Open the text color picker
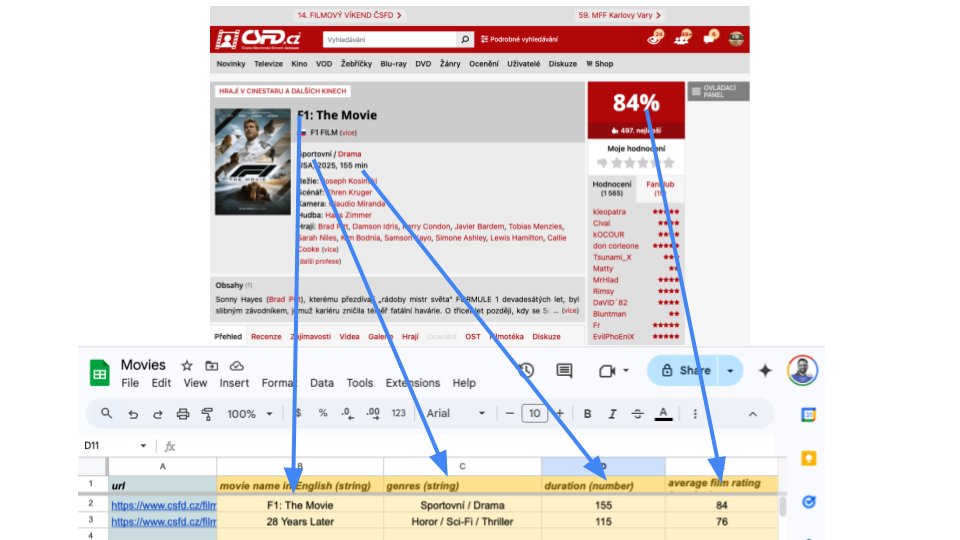 (x=663, y=414)
